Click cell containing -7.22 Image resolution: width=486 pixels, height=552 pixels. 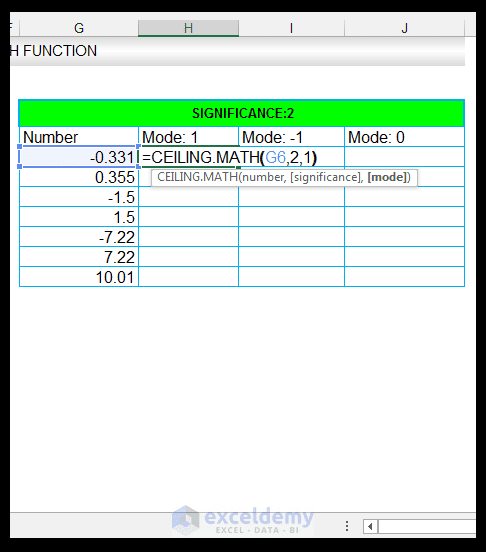[79, 237]
